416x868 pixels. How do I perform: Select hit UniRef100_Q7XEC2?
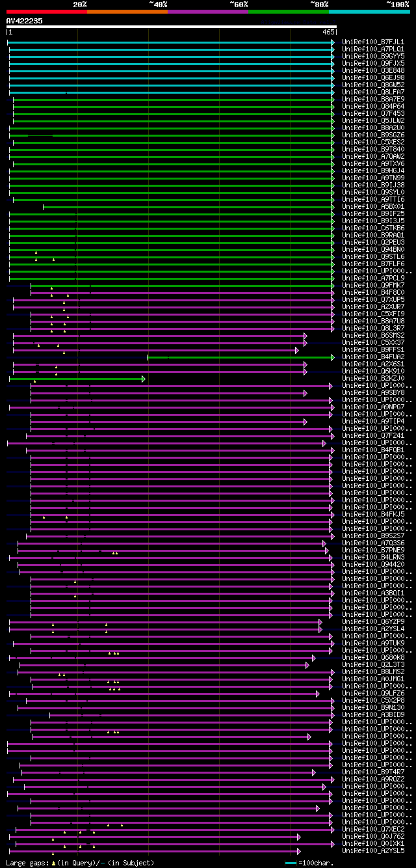373,829
